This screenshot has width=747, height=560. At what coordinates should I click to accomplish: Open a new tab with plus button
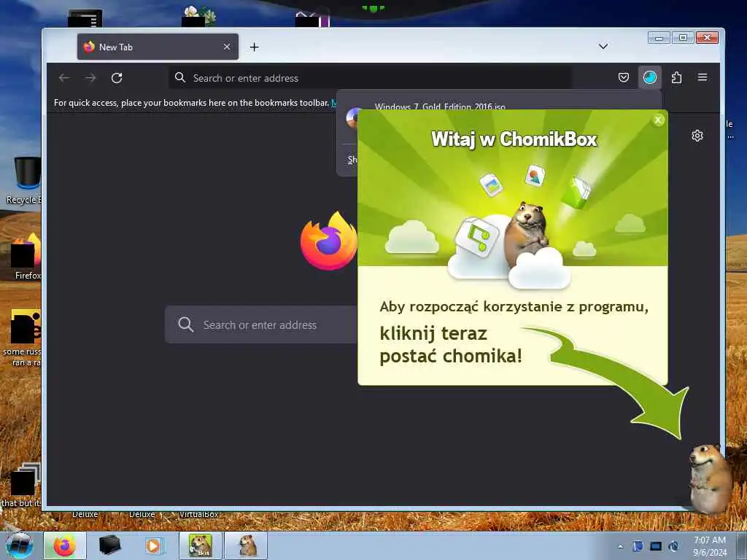click(255, 47)
